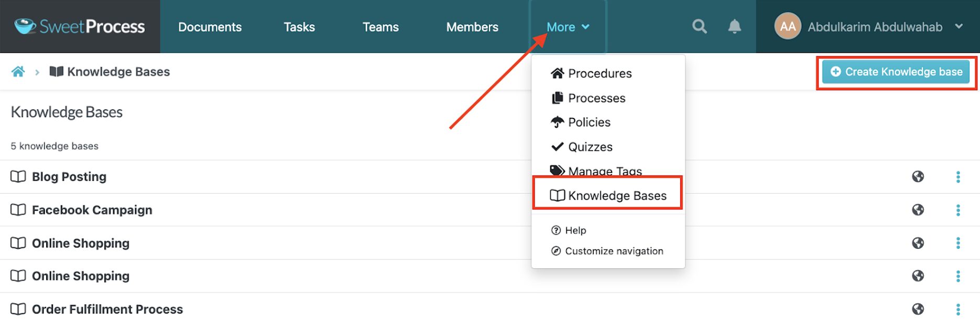Open the search magnifier icon
This screenshot has height=332, width=980.
699,26
